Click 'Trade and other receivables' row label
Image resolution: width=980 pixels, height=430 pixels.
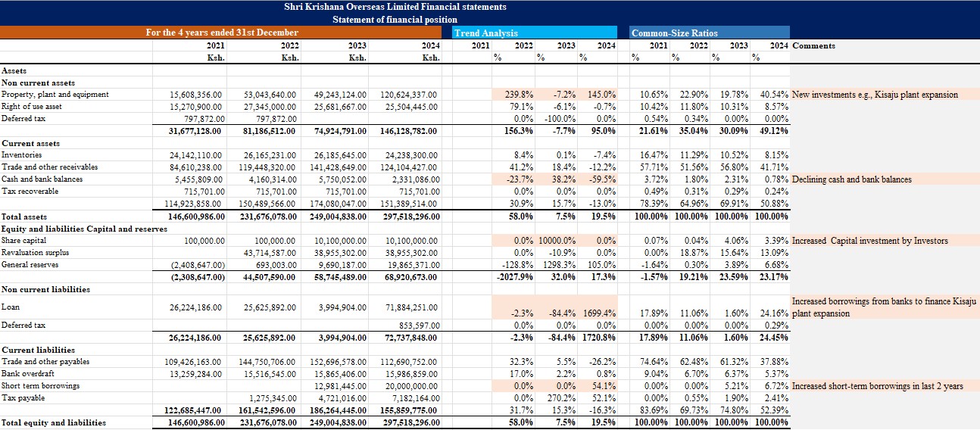coord(50,167)
